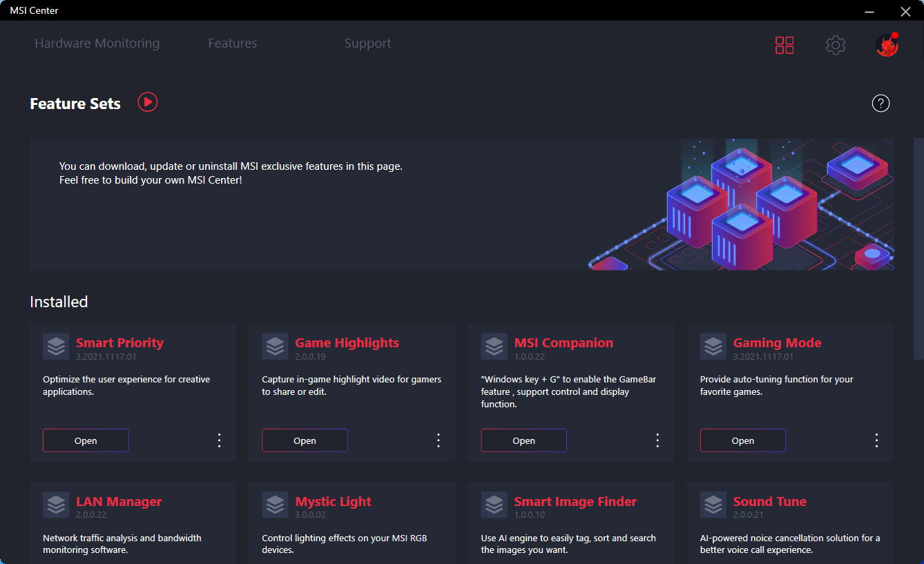Select the Smart Image Finder title

[x=576, y=501]
